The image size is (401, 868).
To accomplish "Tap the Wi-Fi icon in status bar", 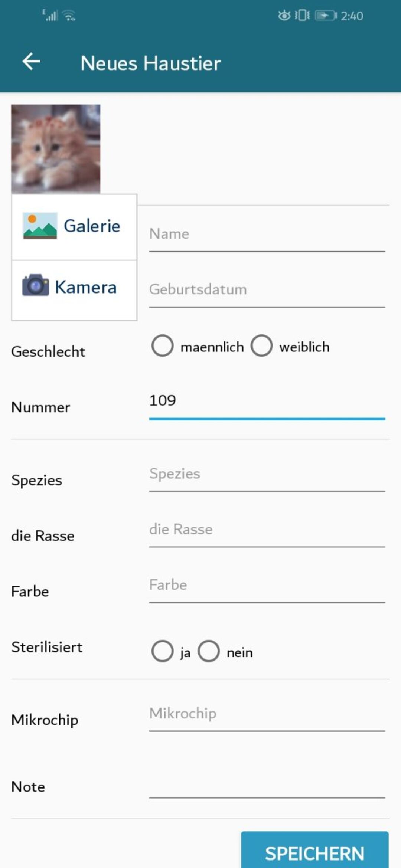I will [69, 16].
